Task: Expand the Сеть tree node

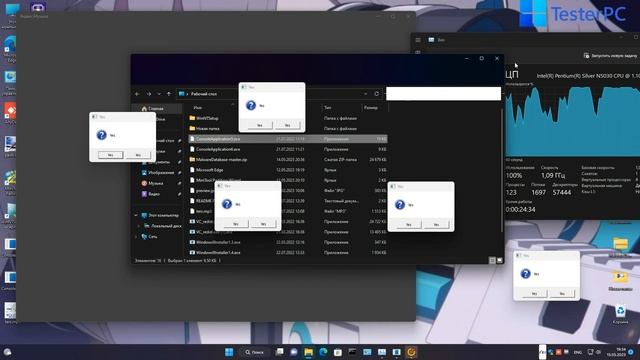Action: [136, 236]
